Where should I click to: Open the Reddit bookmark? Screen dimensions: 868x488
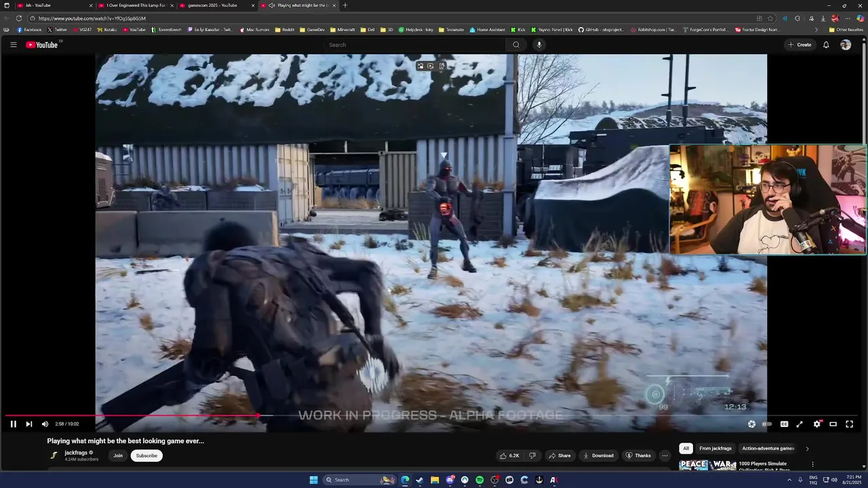point(285,30)
